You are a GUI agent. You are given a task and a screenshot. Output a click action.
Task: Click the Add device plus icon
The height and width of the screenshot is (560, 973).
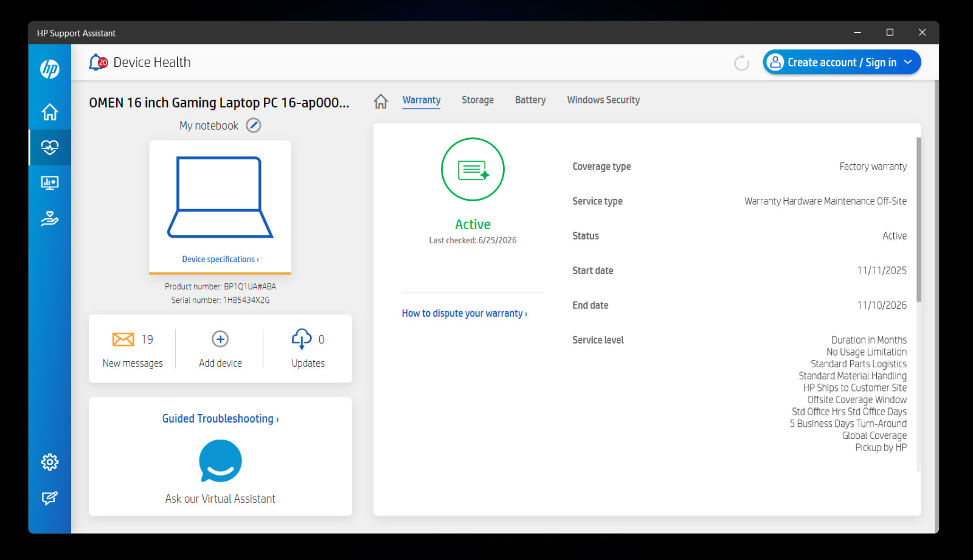pos(220,339)
